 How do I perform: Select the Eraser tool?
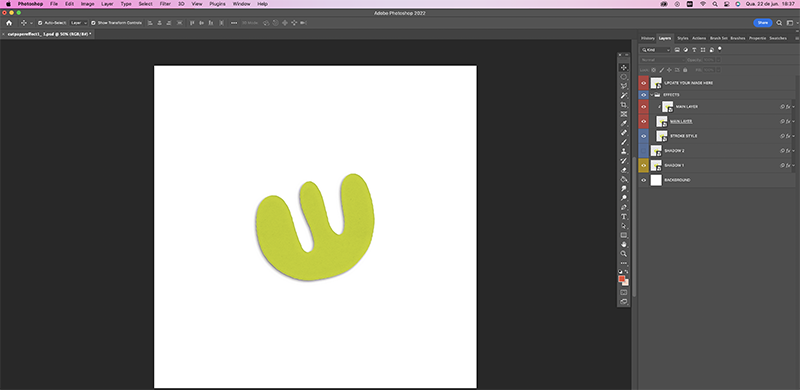(623, 170)
